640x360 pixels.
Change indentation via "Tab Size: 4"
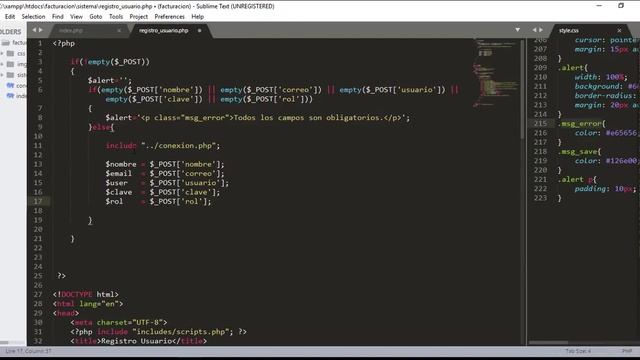coord(578,351)
